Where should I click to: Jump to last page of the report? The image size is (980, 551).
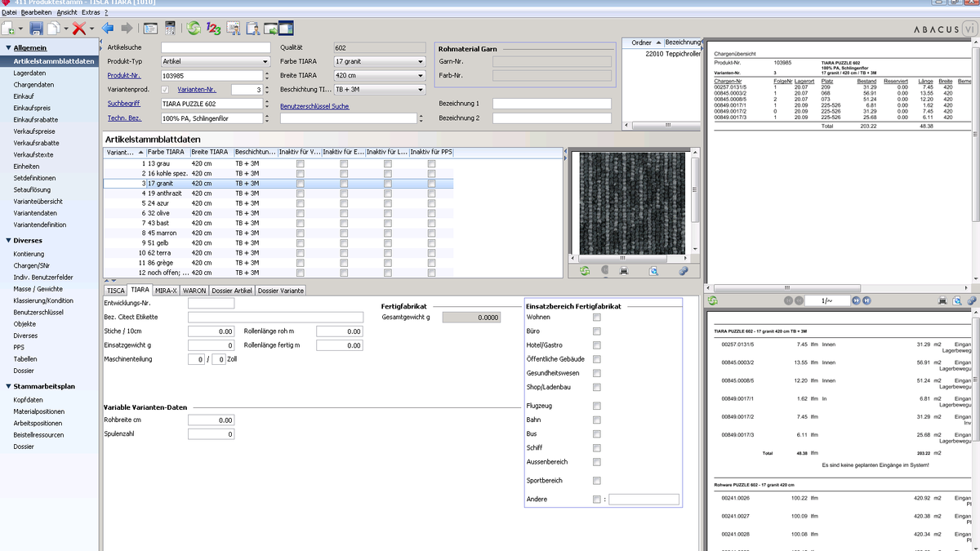(866, 300)
